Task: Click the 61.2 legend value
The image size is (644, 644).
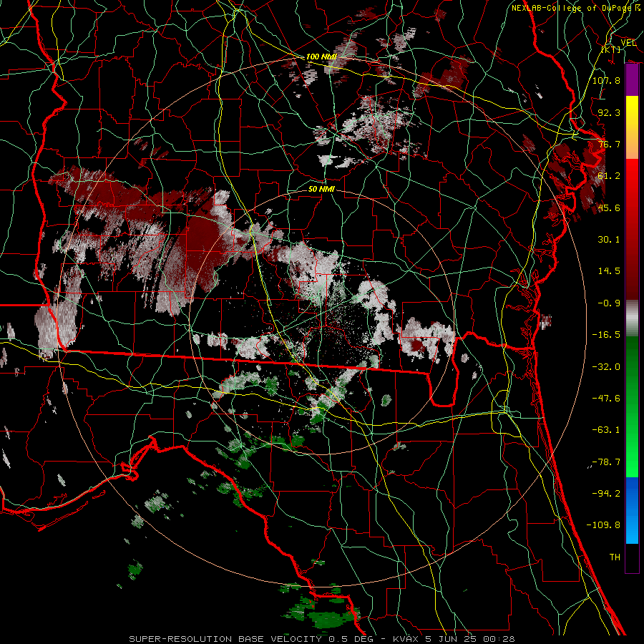Action: (x=609, y=176)
